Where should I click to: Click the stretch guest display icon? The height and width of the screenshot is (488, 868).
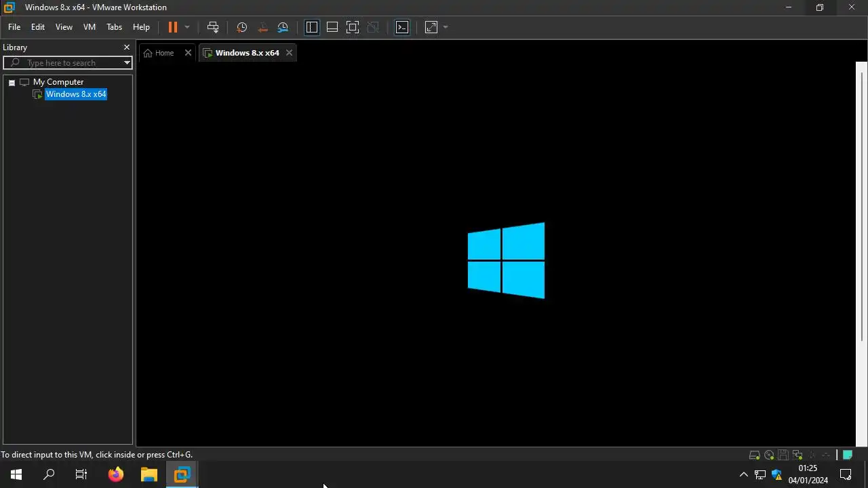[x=431, y=27]
